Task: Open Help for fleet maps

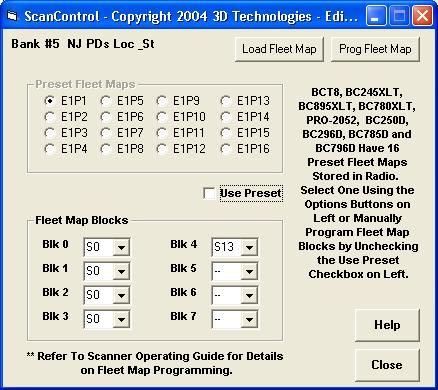Action: [387, 325]
